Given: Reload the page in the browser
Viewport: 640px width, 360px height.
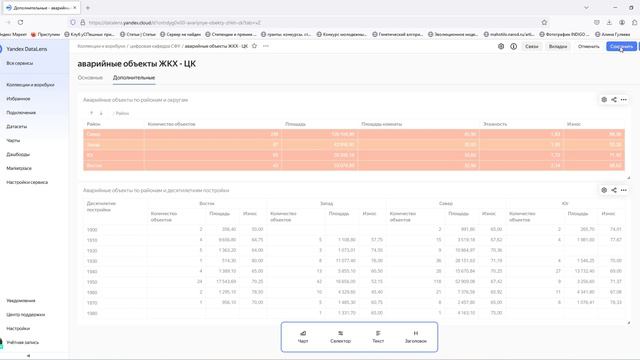Looking at the screenshot, I should point(20,22).
